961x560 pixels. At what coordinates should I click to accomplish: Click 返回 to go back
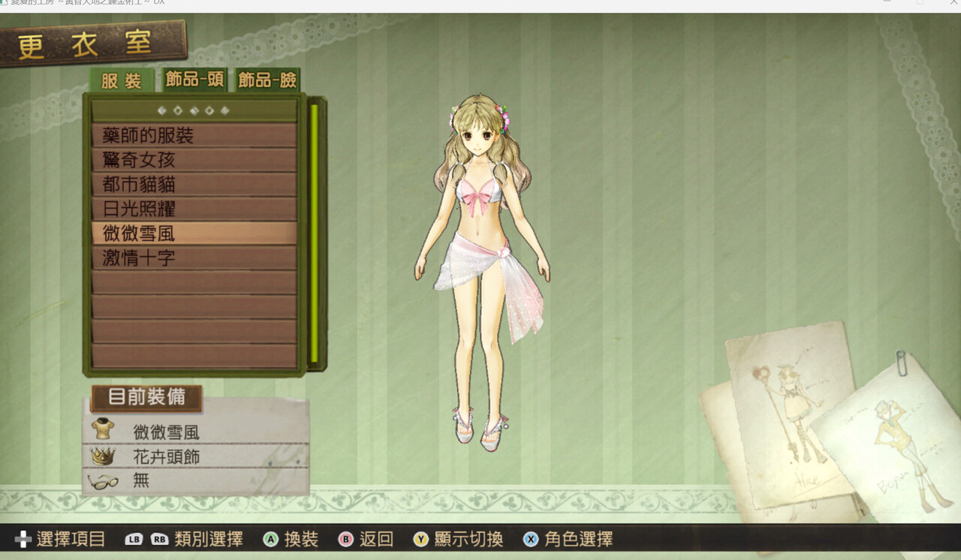coord(376,539)
